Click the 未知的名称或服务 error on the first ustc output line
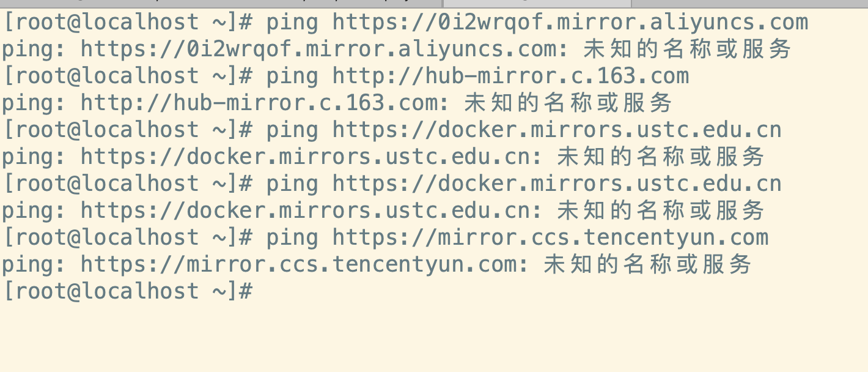 [x=661, y=157]
